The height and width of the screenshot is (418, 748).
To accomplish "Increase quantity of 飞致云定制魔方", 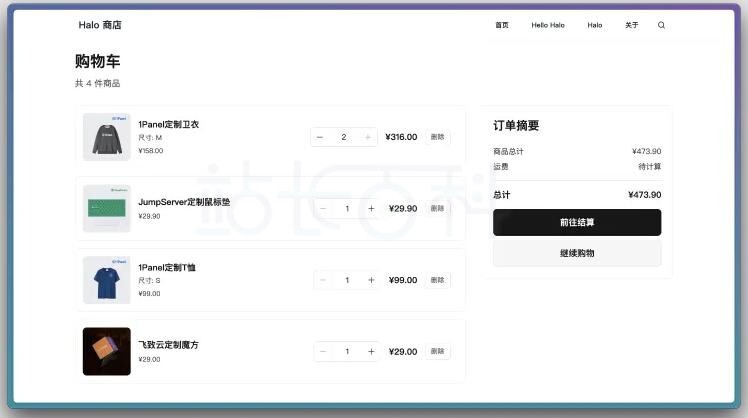I will click(371, 352).
